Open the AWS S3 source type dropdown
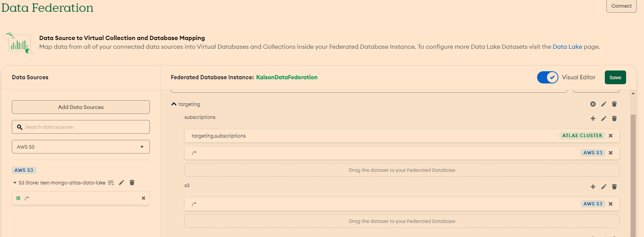The image size is (644, 237). 81,147
